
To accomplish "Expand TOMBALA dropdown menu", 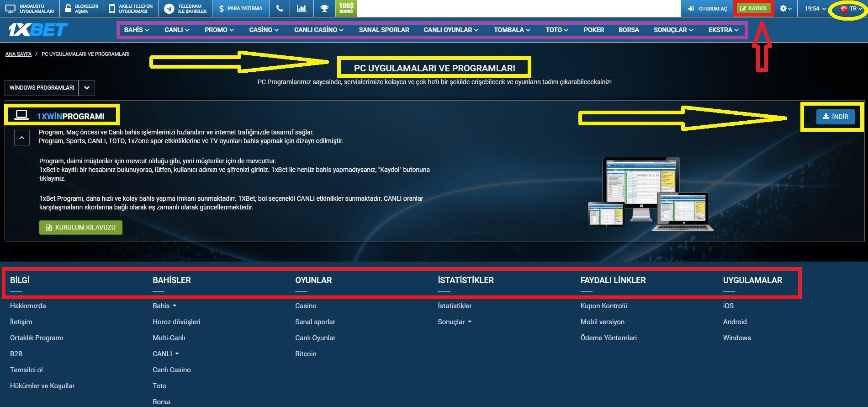I will click(x=512, y=30).
